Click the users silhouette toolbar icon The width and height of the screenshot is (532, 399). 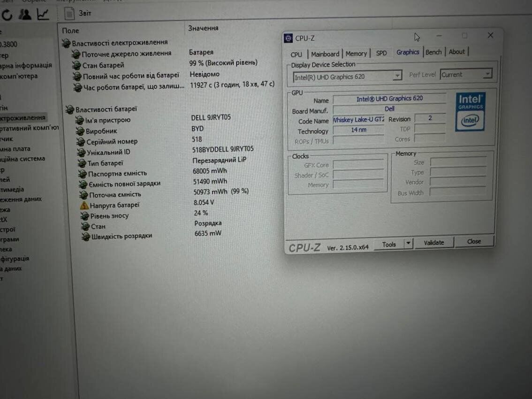click(x=25, y=15)
